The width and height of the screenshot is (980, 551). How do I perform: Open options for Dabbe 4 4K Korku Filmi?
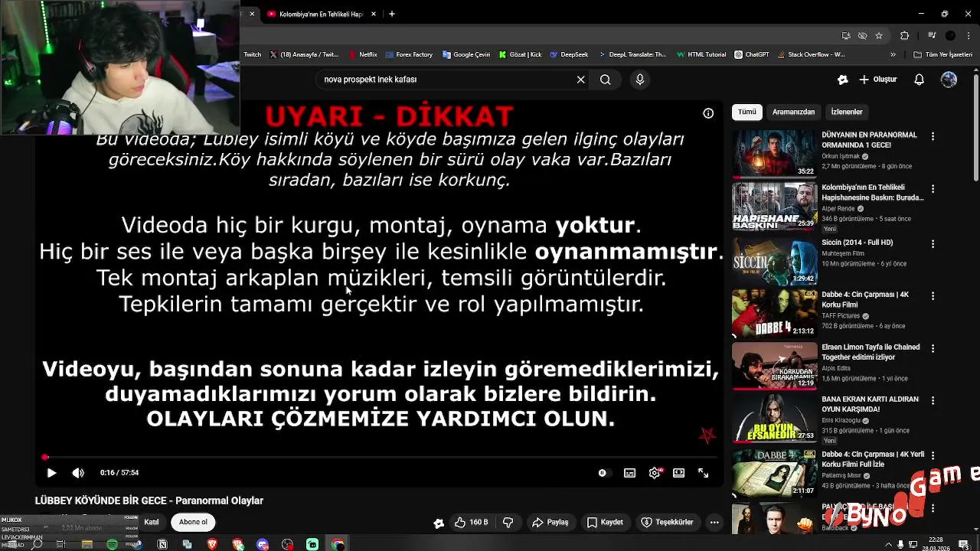(933, 296)
